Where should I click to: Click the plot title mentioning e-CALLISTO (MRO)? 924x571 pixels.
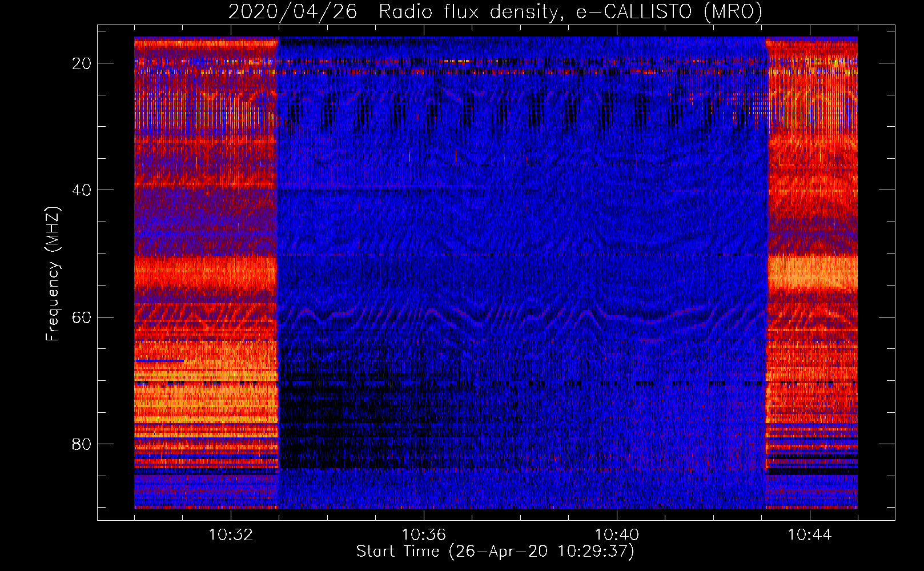click(x=495, y=11)
